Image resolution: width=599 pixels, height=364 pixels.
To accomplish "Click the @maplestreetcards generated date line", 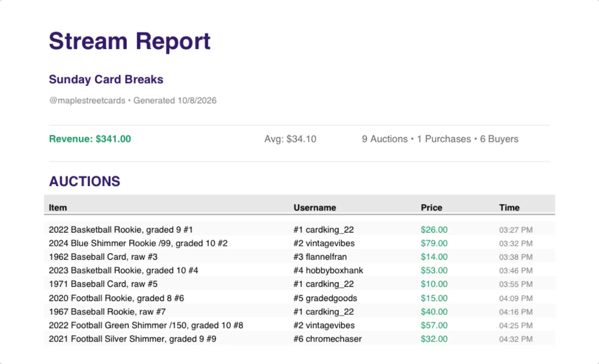I will click(133, 100).
